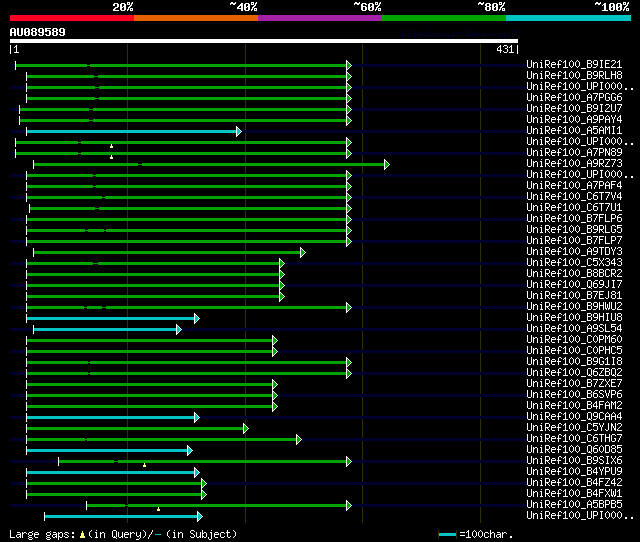640x542 pixels.
Task: Click the UniRef100_B9RLG5 label
Action: tap(574, 230)
